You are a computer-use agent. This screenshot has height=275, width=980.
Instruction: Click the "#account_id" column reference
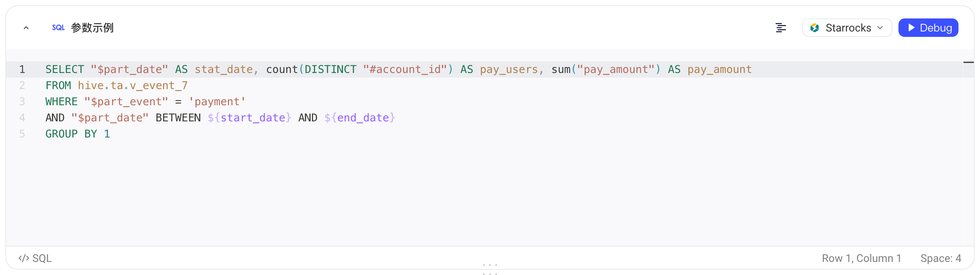click(x=405, y=69)
